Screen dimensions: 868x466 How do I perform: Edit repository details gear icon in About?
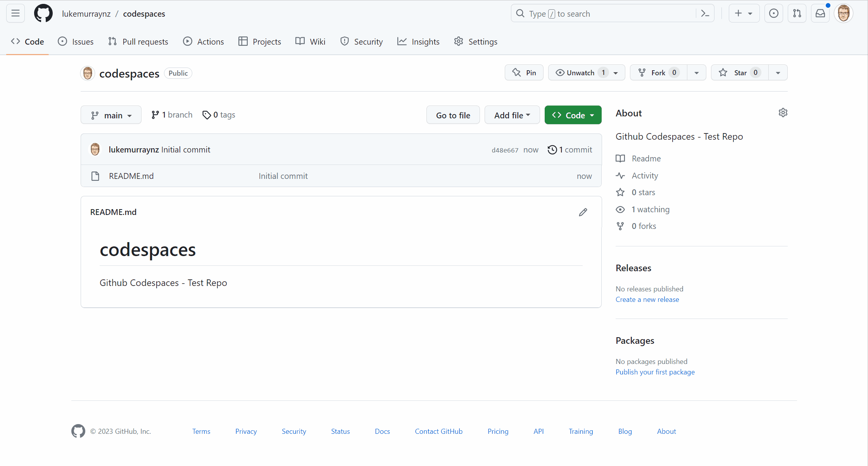783,113
